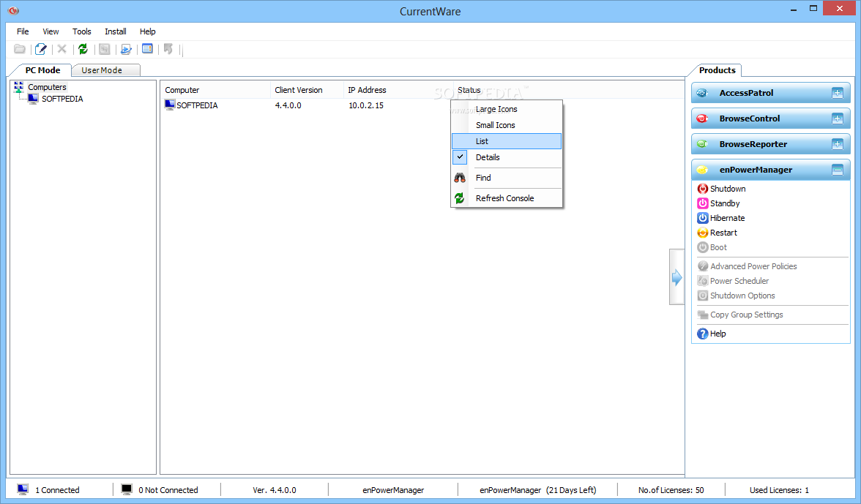Click the Used Licenses: 1 status text
The width and height of the screenshot is (861, 504).
(x=779, y=490)
